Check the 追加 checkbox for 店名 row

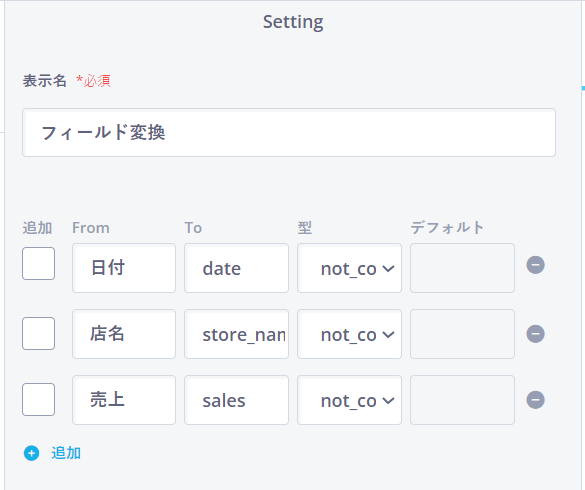click(x=38, y=334)
